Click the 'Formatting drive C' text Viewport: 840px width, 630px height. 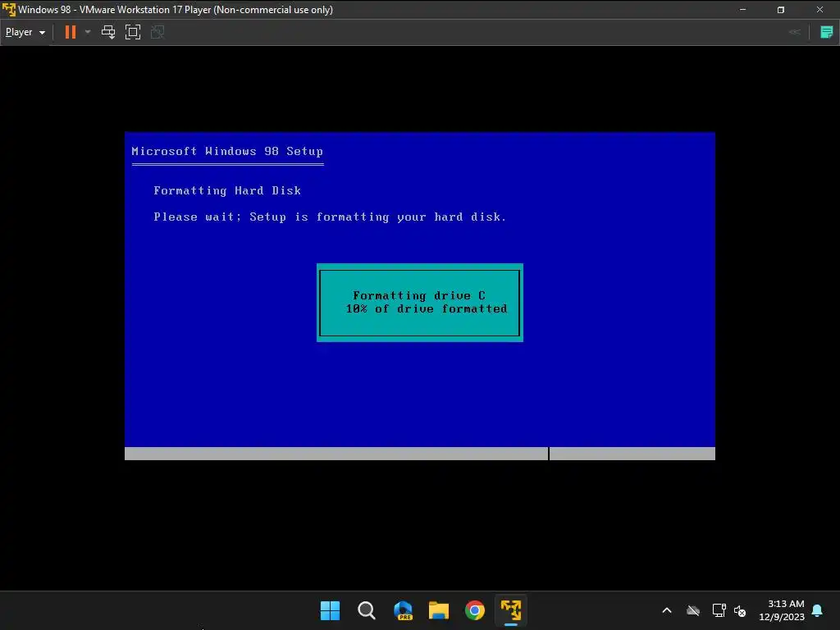point(419,295)
